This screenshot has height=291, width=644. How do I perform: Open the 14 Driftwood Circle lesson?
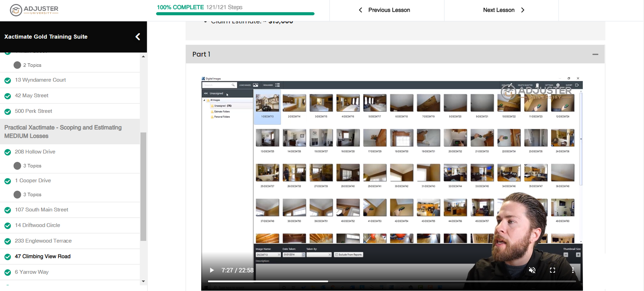pos(38,225)
